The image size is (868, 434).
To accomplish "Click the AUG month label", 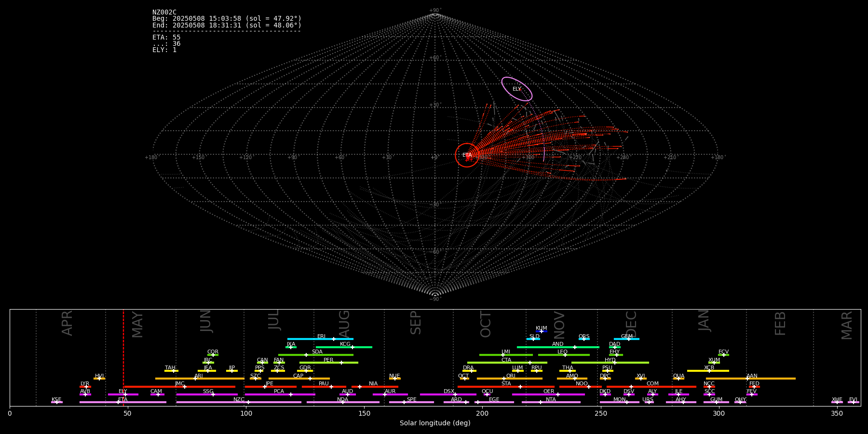I will click(x=344, y=323).
